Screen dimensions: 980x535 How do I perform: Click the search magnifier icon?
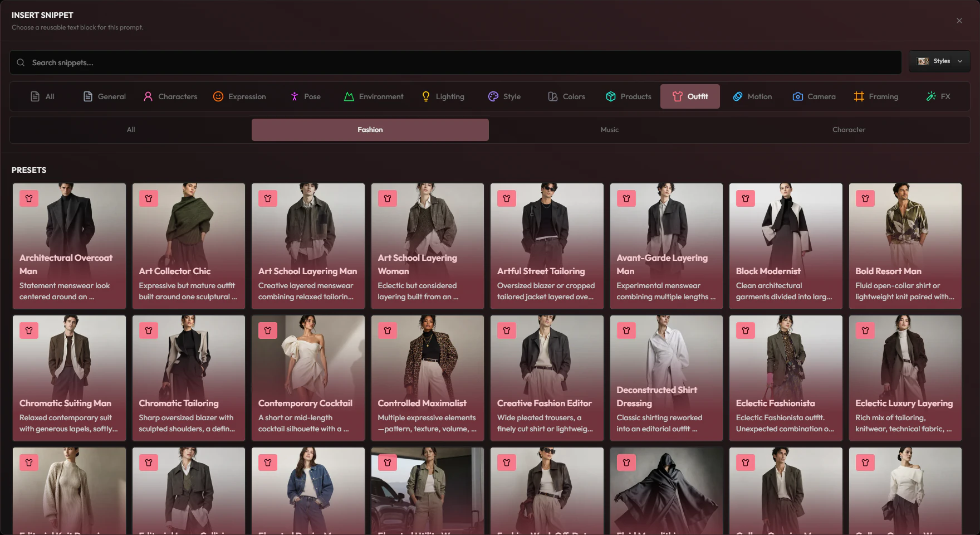(x=21, y=62)
